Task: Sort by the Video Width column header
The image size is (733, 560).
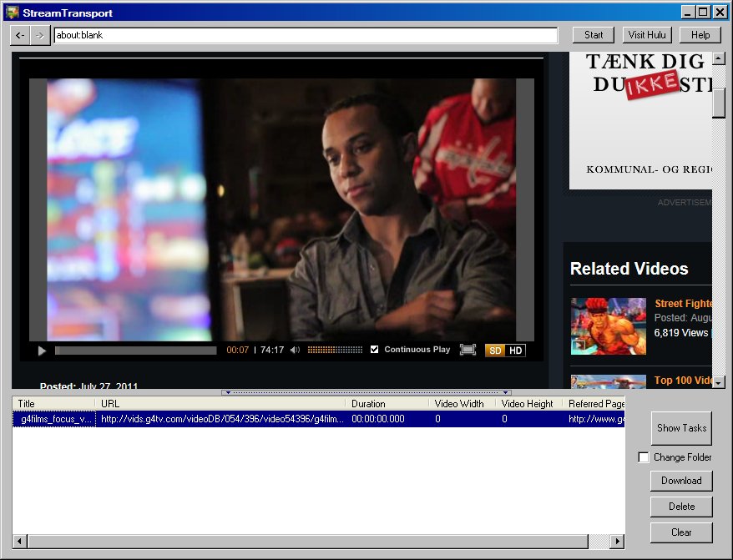Action: (x=462, y=404)
